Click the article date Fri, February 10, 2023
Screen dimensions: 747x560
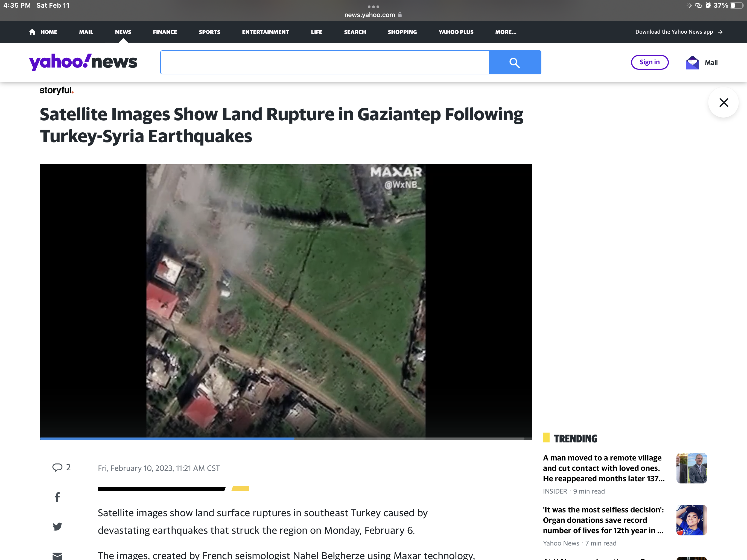pos(159,468)
